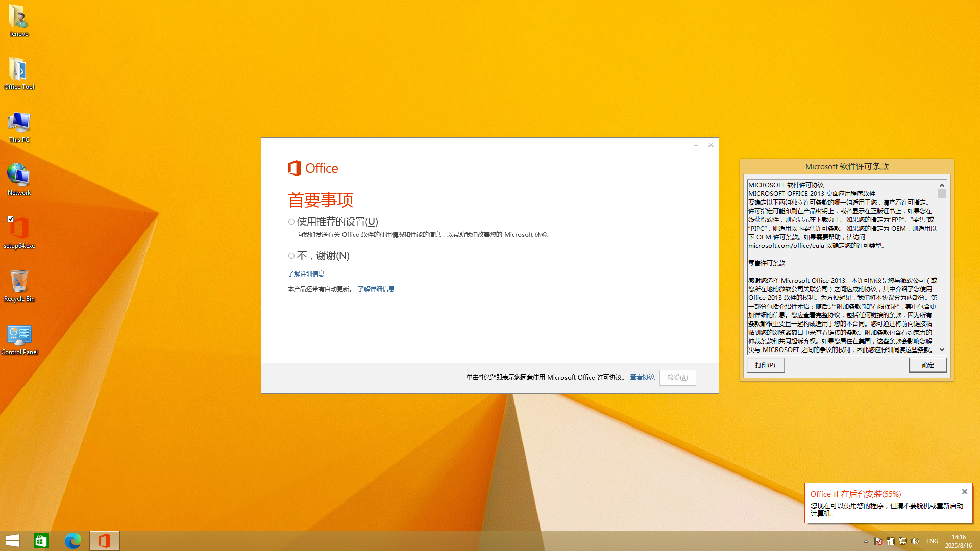Click the Office icon in the taskbar

click(105, 541)
